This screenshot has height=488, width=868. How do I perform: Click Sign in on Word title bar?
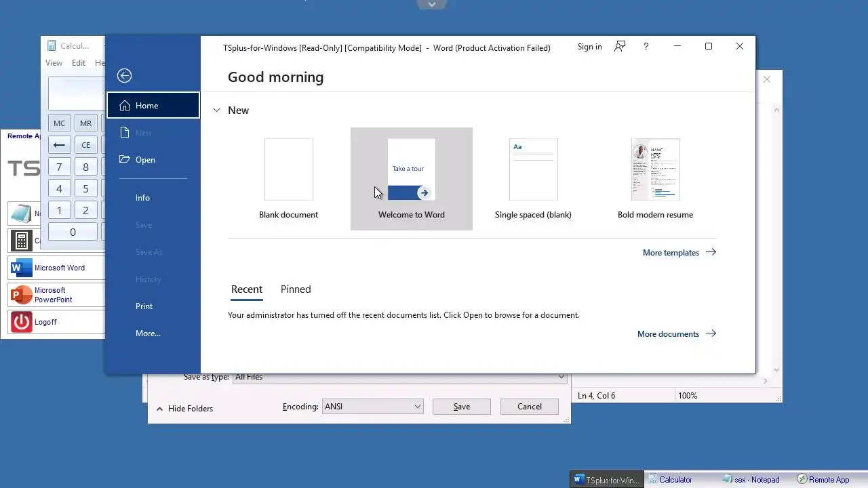tap(589, 47)
